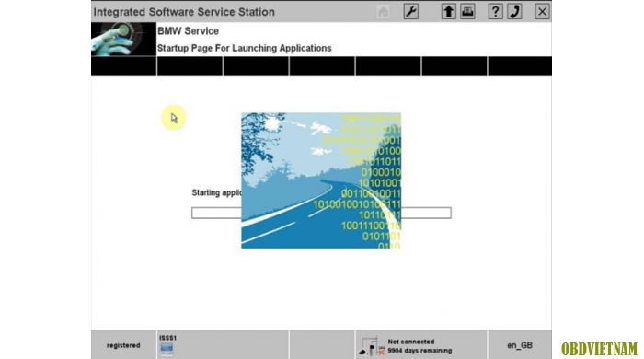Select the "9904 days remaining" licence text
The image size is (644, 359).
point(420,351)
